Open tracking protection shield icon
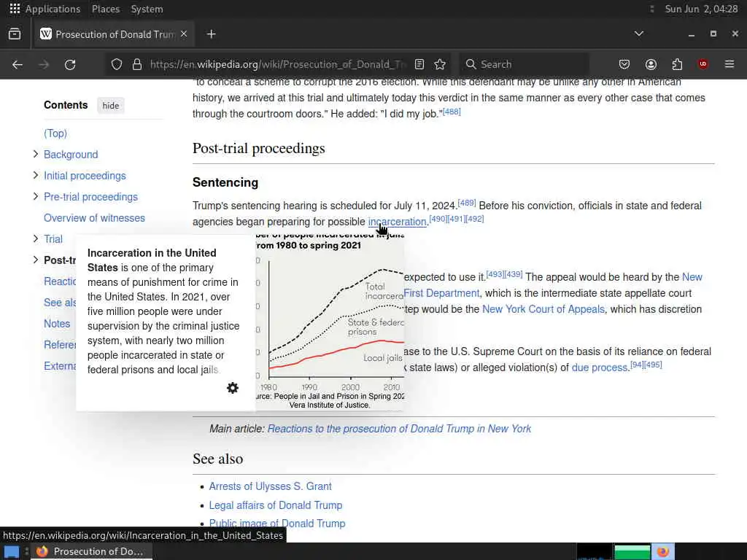This screenshot has height=560, width=747. point(116,64)
